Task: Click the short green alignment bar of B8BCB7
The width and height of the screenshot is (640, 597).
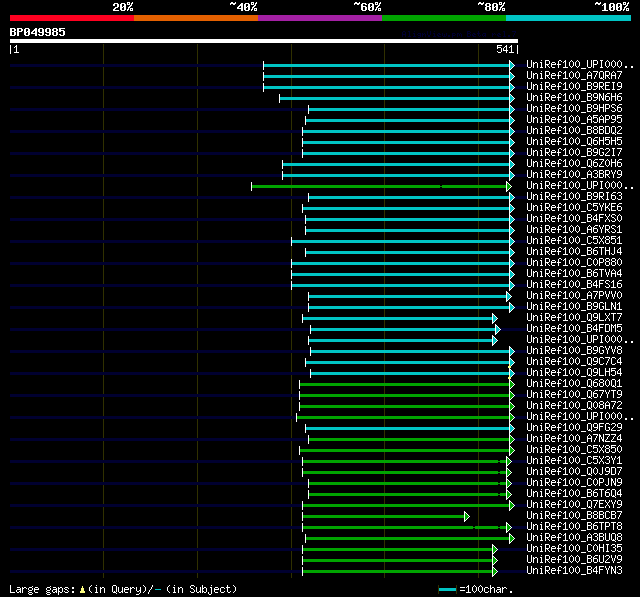Action: (386, 517)
